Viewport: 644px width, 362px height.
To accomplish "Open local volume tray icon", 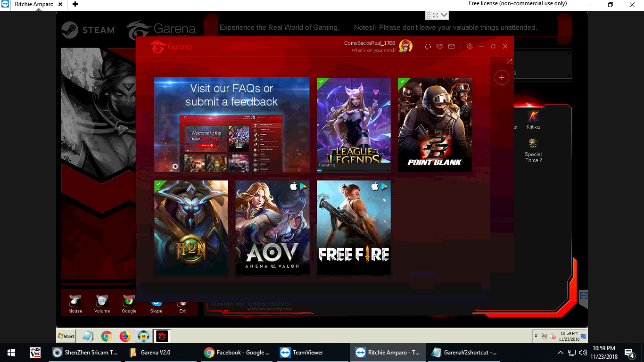I will [583, 353].
